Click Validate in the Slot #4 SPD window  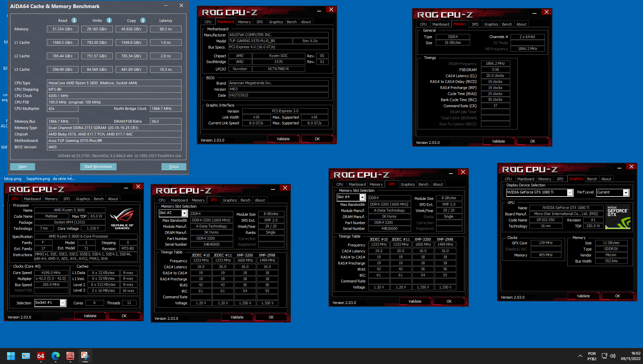pos(415,301)
